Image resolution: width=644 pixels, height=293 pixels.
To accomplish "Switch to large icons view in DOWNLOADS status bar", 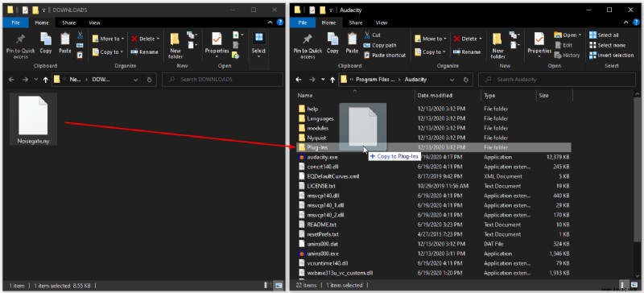I will [x=279, y=285].
